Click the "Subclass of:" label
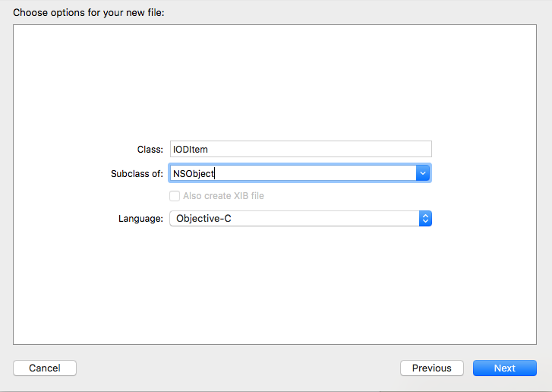552x392 pixels. pyautogui.click(x=137, y=173)
